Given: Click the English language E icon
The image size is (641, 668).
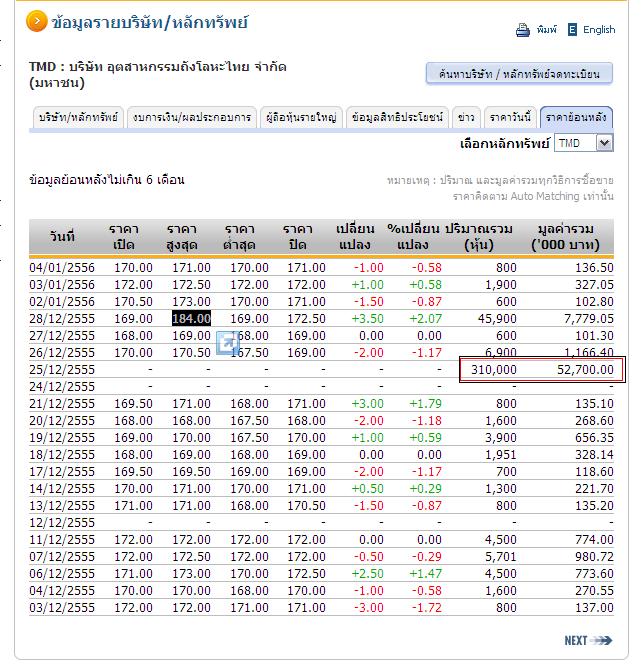Looking at the screenshot, I should pyautogui.click(x=572, y=30).
